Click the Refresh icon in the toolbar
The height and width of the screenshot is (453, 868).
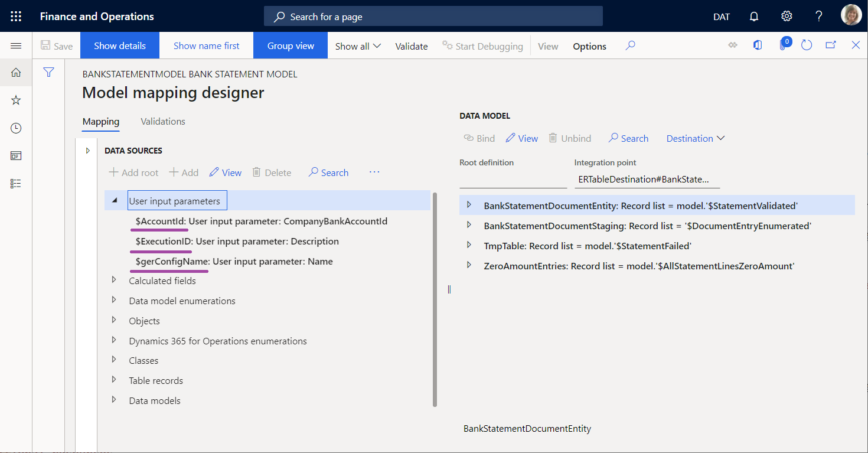[807, 45]
